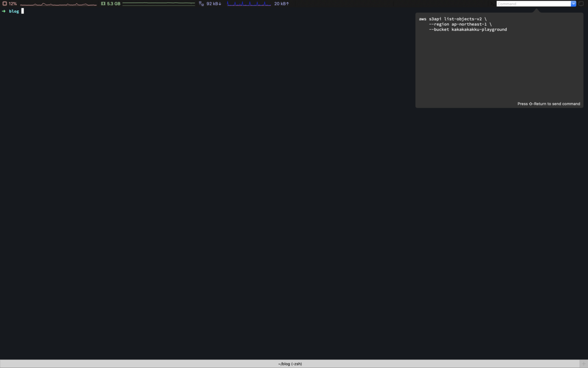This screenshot has width=588, height=368.
Task: Click the memory usage sparkline graph
Action: [159, 4]
